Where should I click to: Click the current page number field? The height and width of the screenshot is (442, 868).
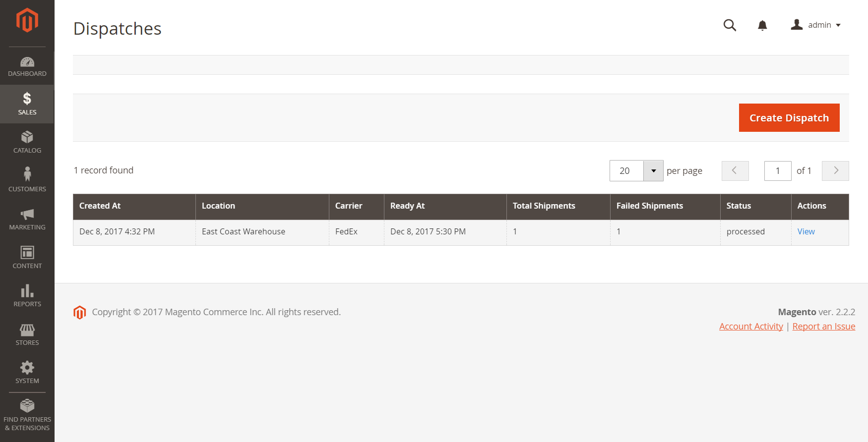[777, 171]
